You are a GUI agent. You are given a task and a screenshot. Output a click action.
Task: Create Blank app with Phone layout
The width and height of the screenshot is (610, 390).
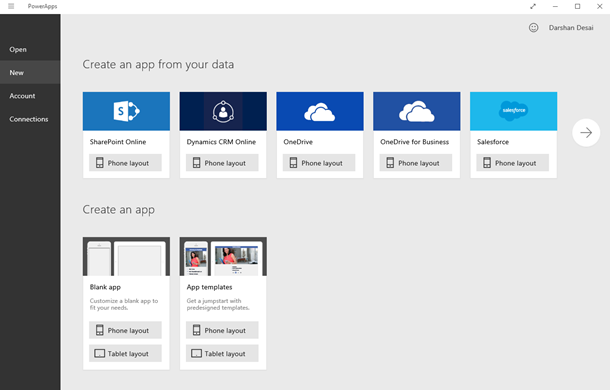click(125, 330)
